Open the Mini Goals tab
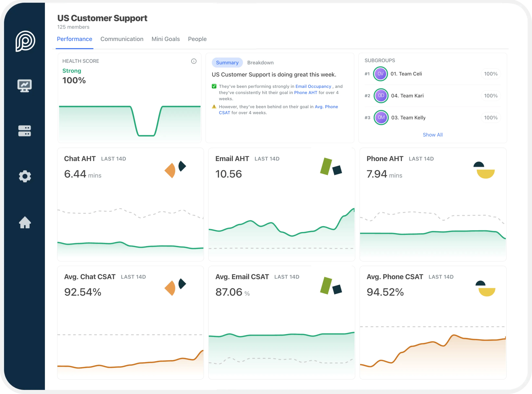Viewport: 532px width, 394px height. pyautogui.click(x=165, y=39)
